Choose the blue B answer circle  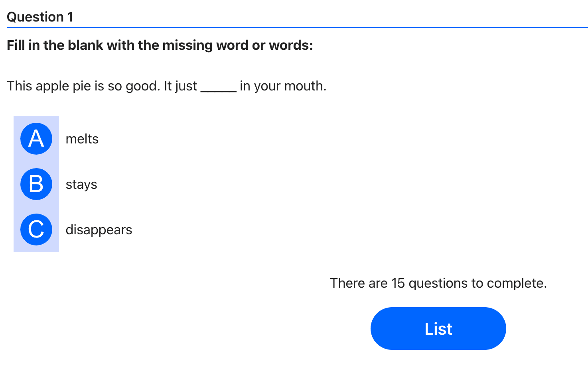pos(36,184)
